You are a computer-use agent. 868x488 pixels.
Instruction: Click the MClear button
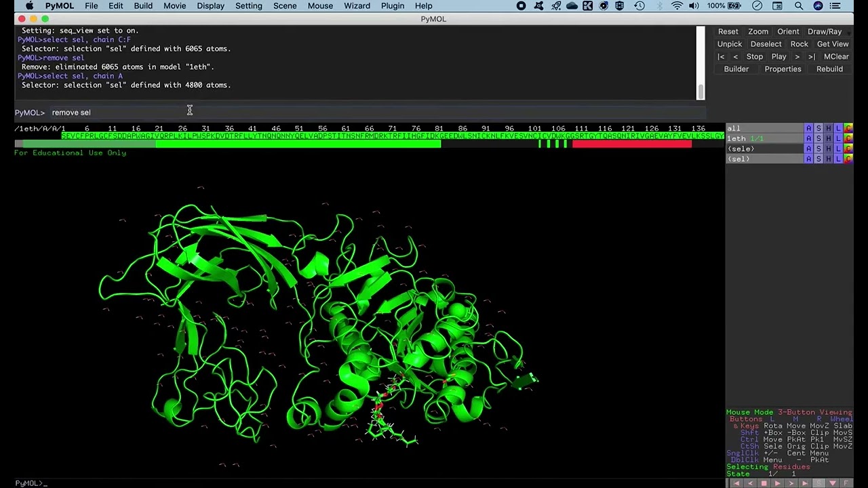pyautogui.click(x=836, y=57)
